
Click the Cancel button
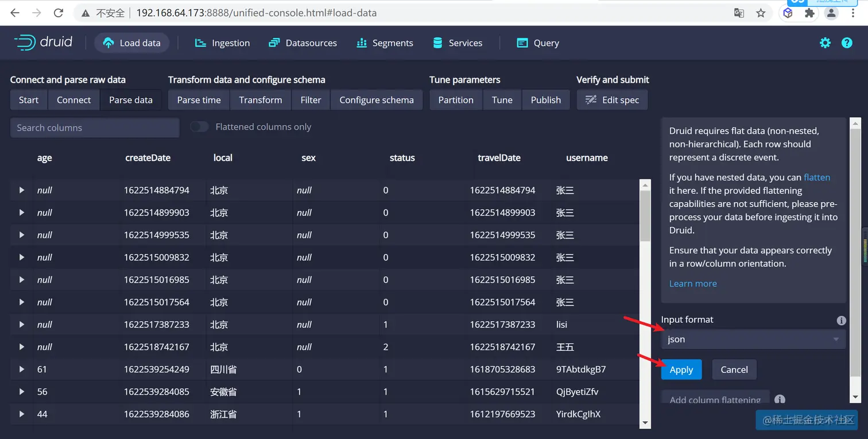[x=734, y=369]
